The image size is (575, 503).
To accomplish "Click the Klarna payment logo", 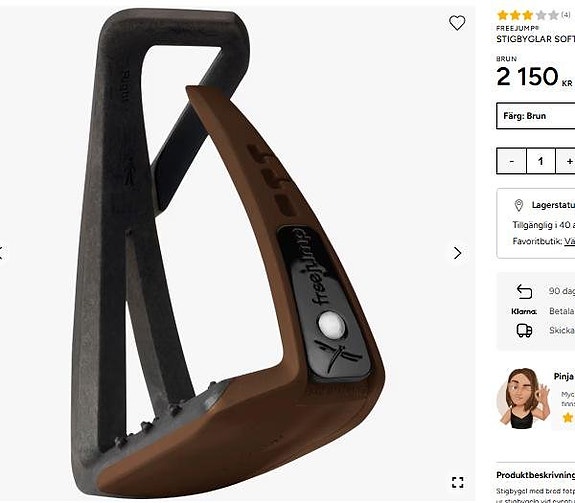I will pyautogui.click(x=524, y=312).
